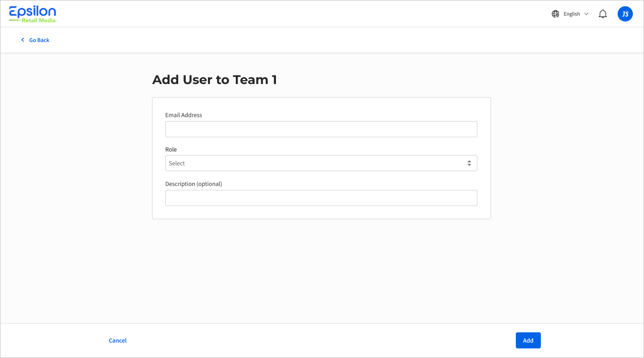Open the profile menu via avatar circle
The height and width of the screenshot is (358, 644).
625,13
